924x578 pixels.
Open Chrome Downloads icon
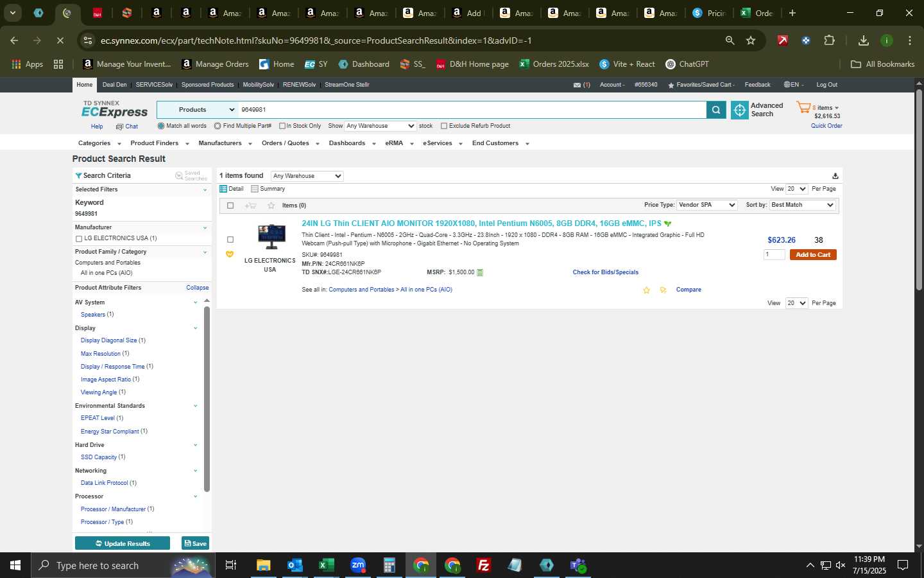point(864,40)
